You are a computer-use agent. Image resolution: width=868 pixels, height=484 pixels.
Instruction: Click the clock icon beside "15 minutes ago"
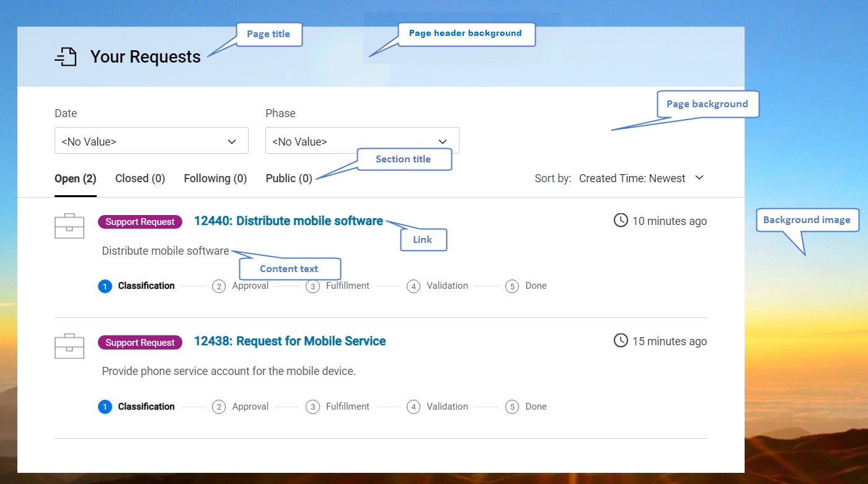coord(621,340)
